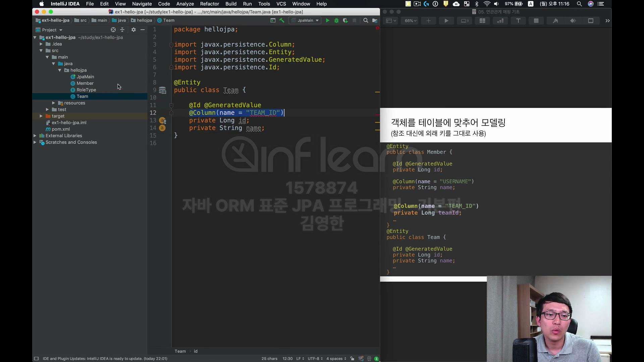Hide the Project panel with minus icon
The height and width of the screenshot is (362, 644).
point(143,30)
